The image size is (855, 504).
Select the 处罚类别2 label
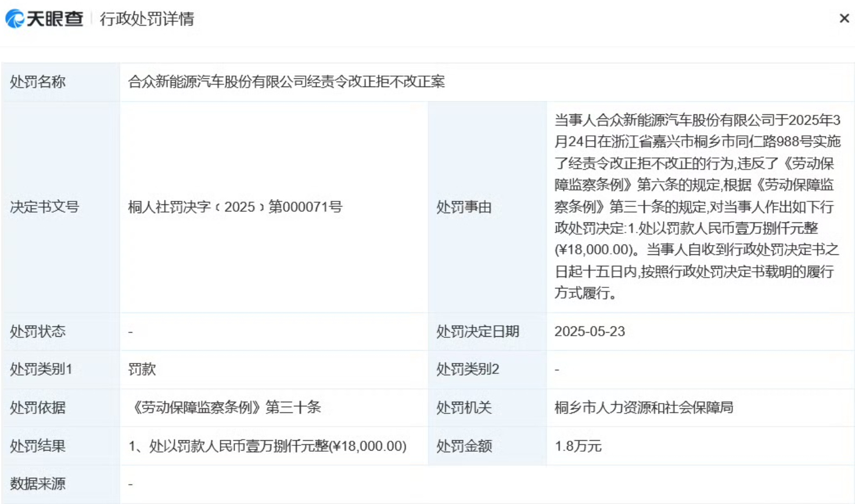(x=468, y=369)
